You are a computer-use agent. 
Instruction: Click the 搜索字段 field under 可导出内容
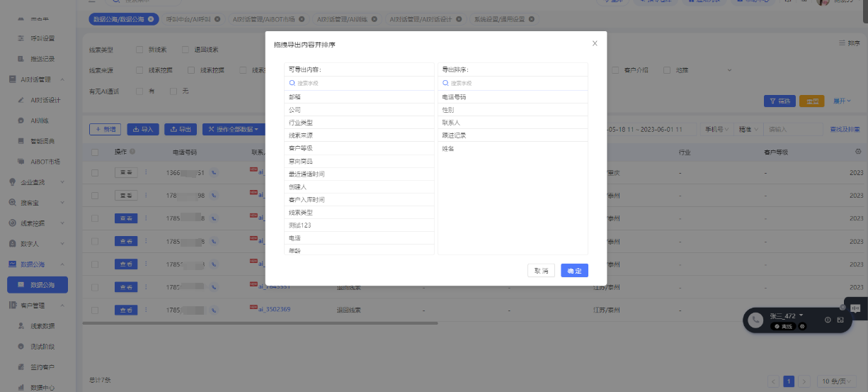(x=360, y=83)
